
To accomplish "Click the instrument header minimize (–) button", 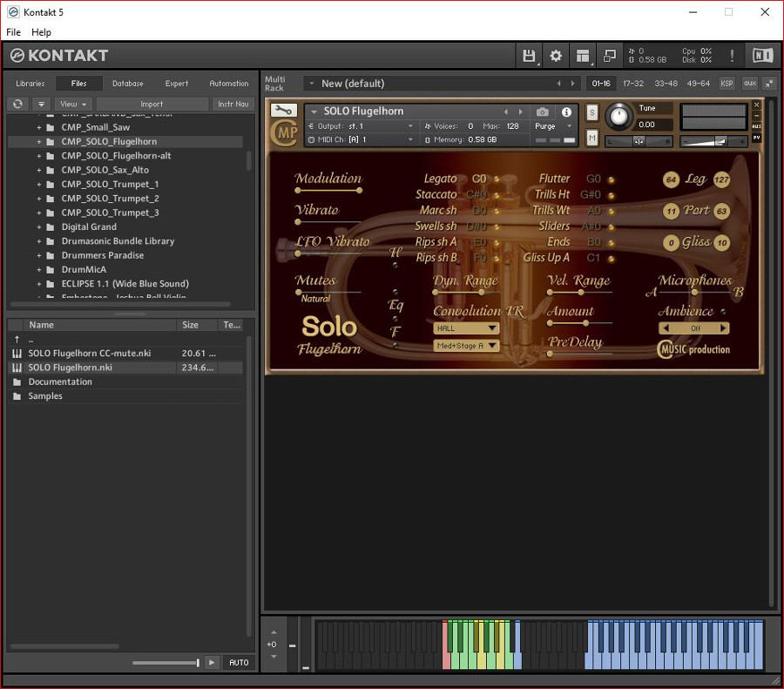I will [x=756, y=116].
